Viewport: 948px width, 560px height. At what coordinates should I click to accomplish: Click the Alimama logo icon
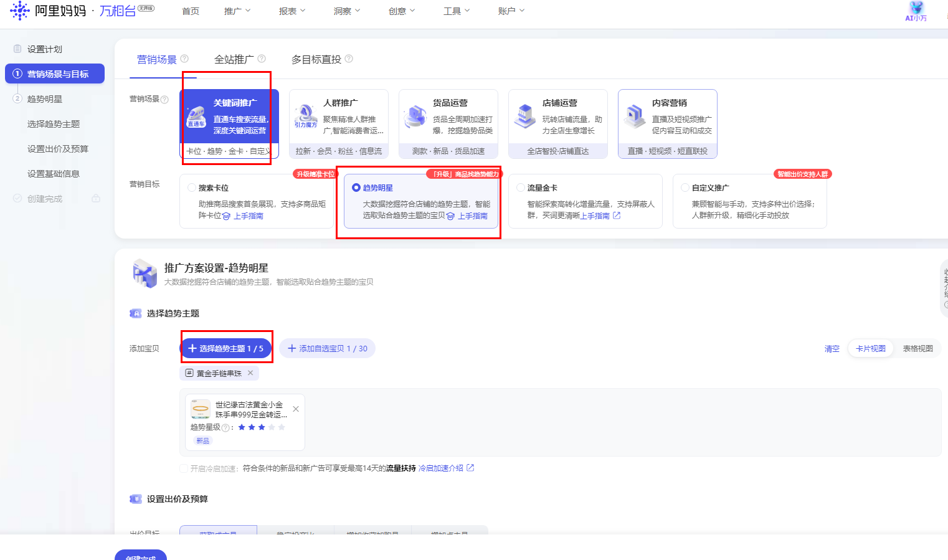point(20,11)
